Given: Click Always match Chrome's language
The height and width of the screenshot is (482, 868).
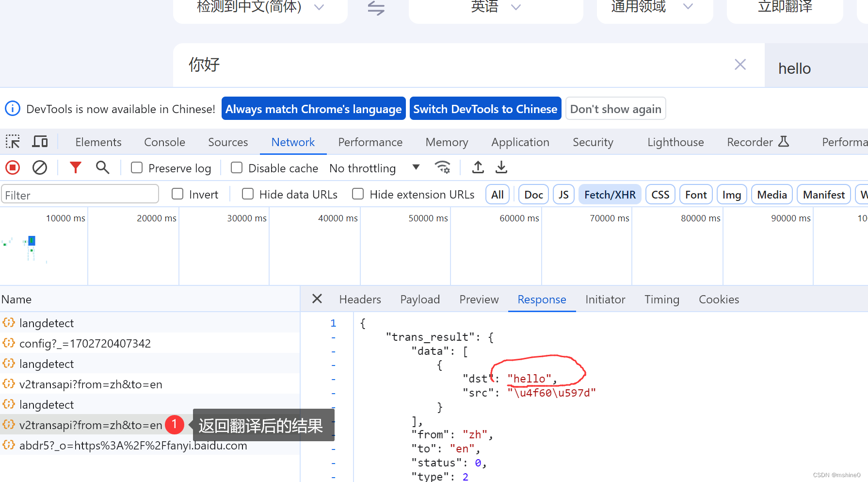Looking at the screenshot, I should click(x=313, y=108).
